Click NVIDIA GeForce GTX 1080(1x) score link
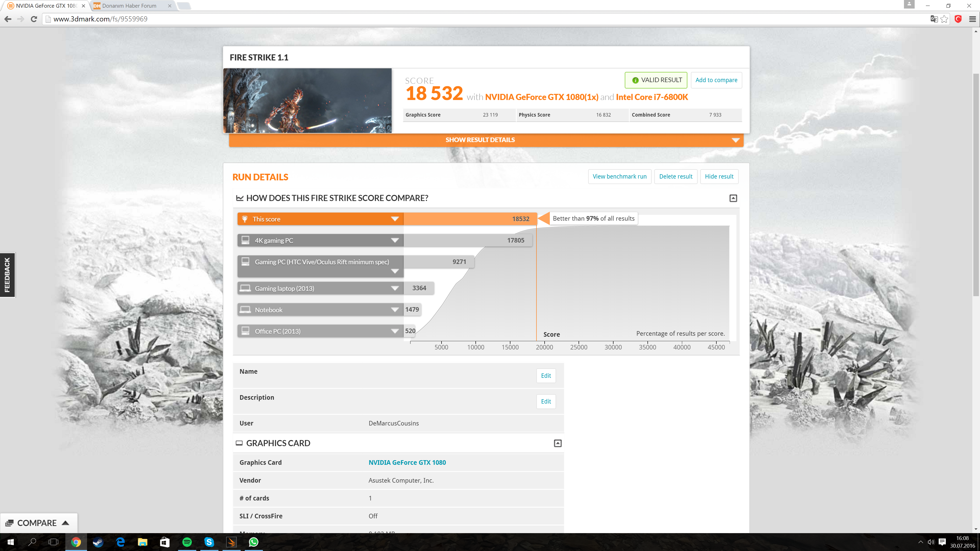The width and height of the screenshot is (980, 551). click(x=542, y=97)
